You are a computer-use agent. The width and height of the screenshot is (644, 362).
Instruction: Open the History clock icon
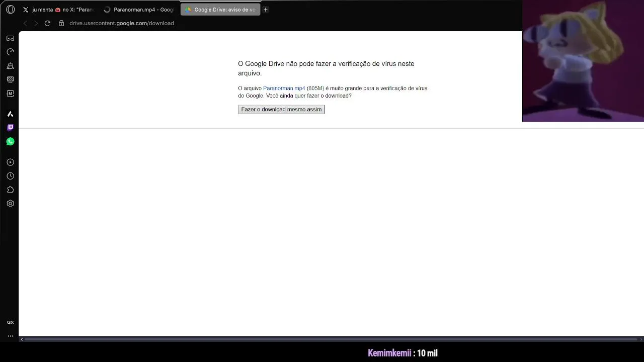tap(10, 176)
